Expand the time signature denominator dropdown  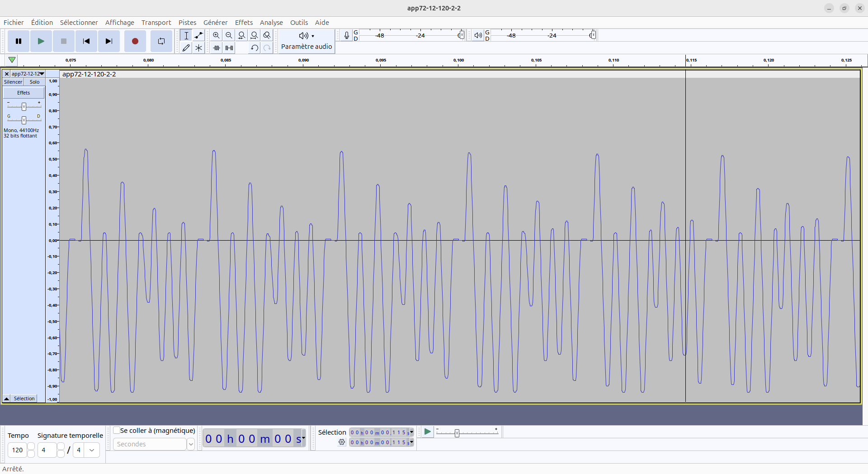(x=92, y=450)
